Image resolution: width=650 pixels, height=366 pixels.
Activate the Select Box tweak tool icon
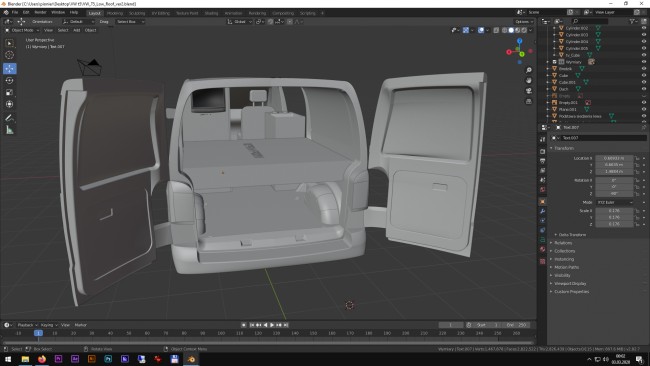click(x=10, y=43)
